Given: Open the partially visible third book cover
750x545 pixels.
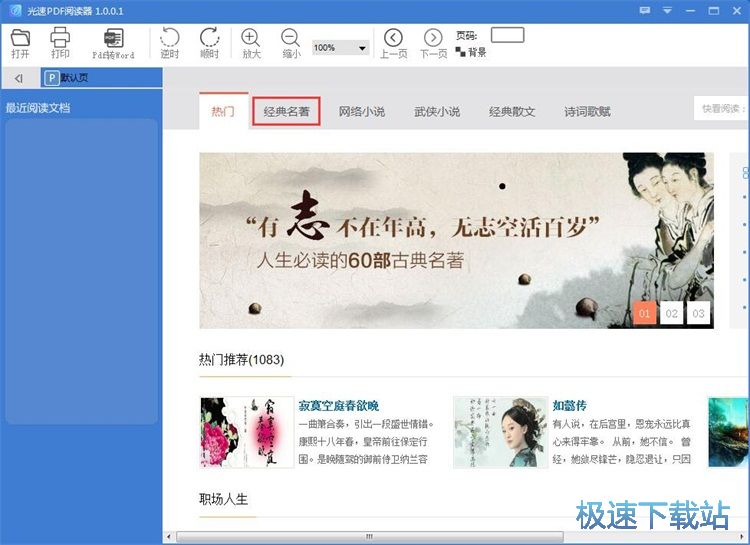Looking at the screenshot, I should [x=728, y=432].
